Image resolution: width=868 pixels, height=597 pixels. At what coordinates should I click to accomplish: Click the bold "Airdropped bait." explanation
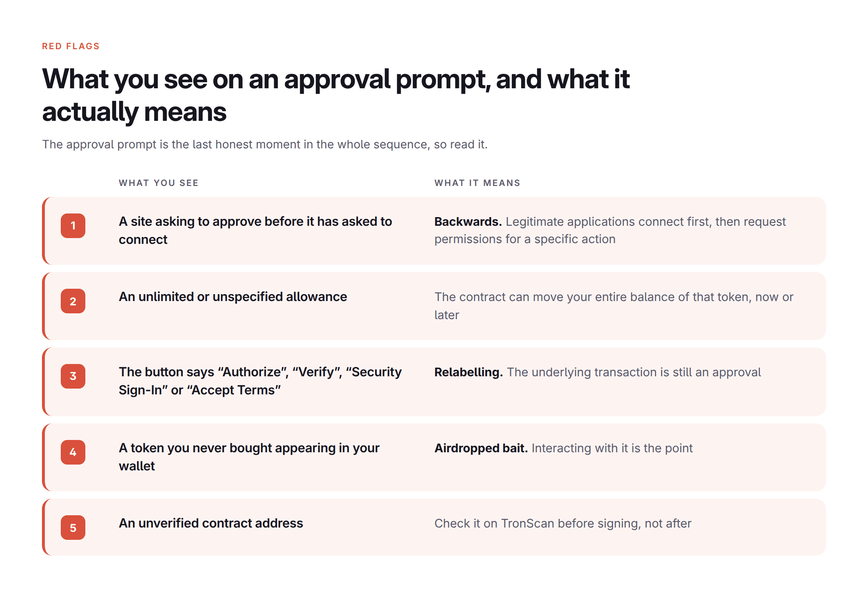(481, 448)
